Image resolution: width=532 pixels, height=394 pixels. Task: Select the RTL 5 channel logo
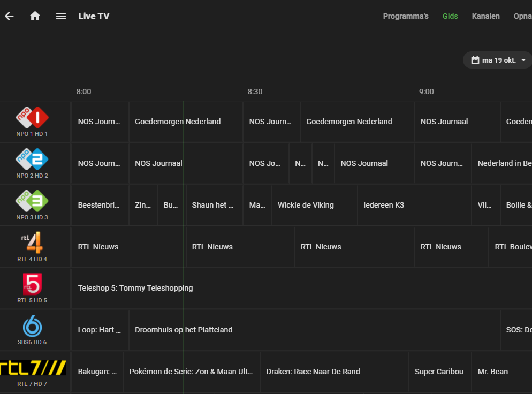(x=32, y=284)
